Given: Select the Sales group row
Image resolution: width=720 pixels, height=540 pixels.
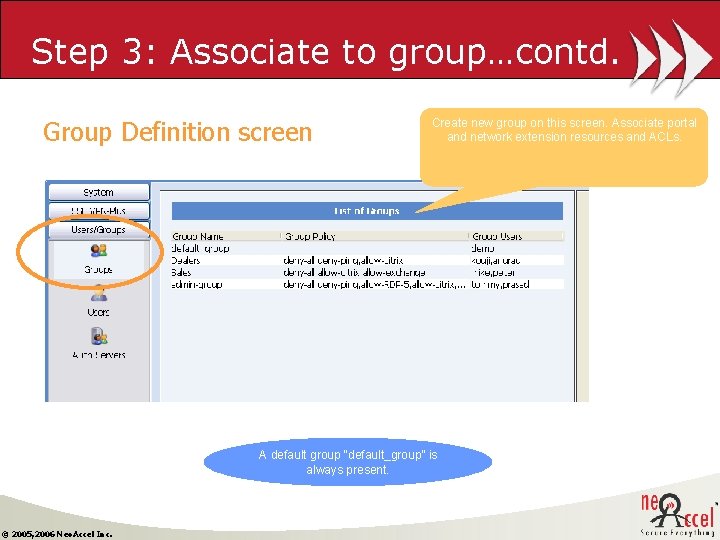Looking at the screenshot, I should [367, 272].
